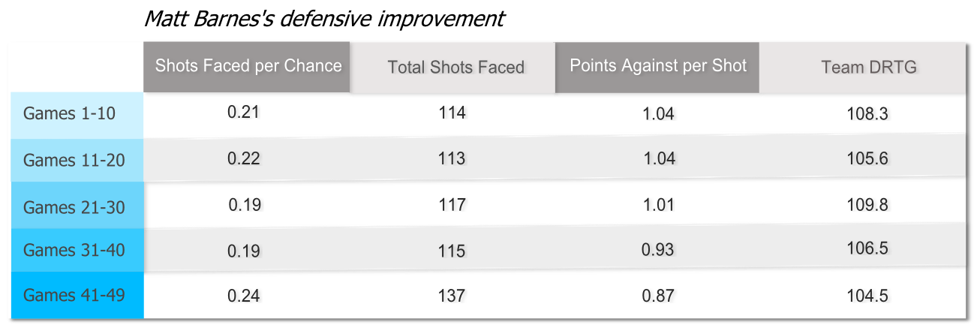Click the 0.87 points against cell

tap(657, 296)
